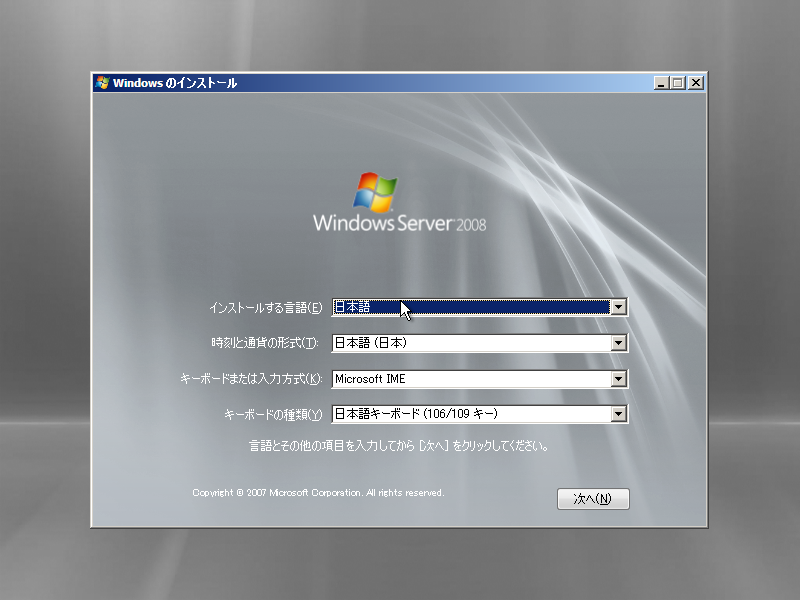Open the インストールする言語 dropdown arrow
Screen dimensions: 800x600
[x=620, y=307]
